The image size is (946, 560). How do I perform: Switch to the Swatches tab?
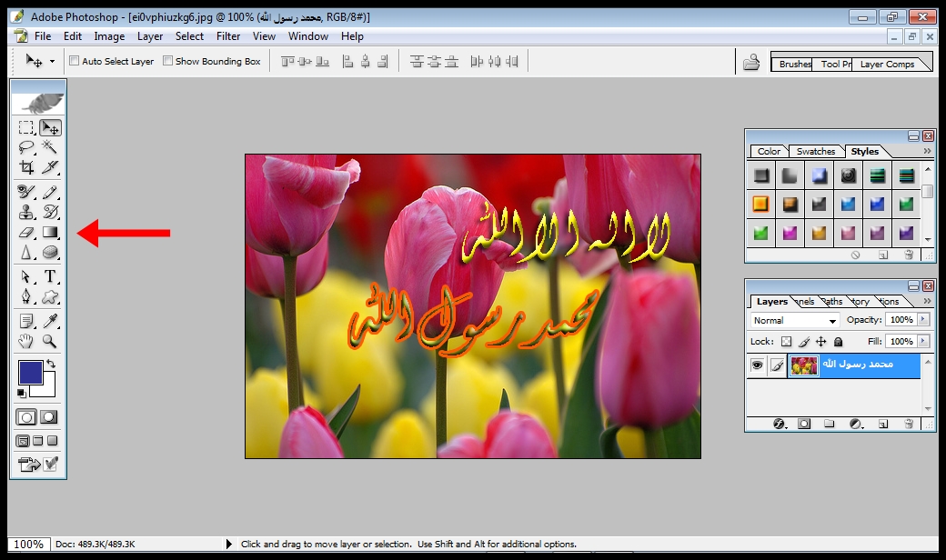815,152
